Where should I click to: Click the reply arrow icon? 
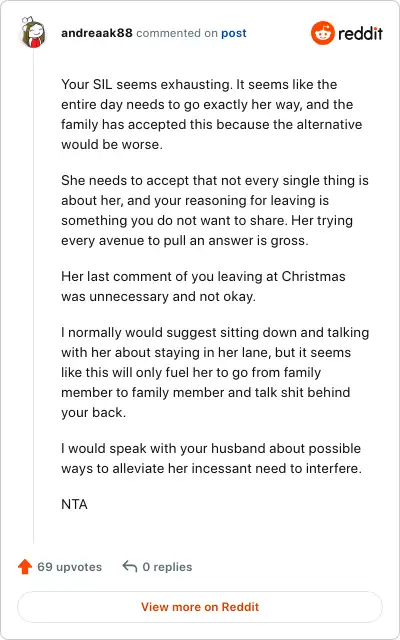(x=130, y=567)
